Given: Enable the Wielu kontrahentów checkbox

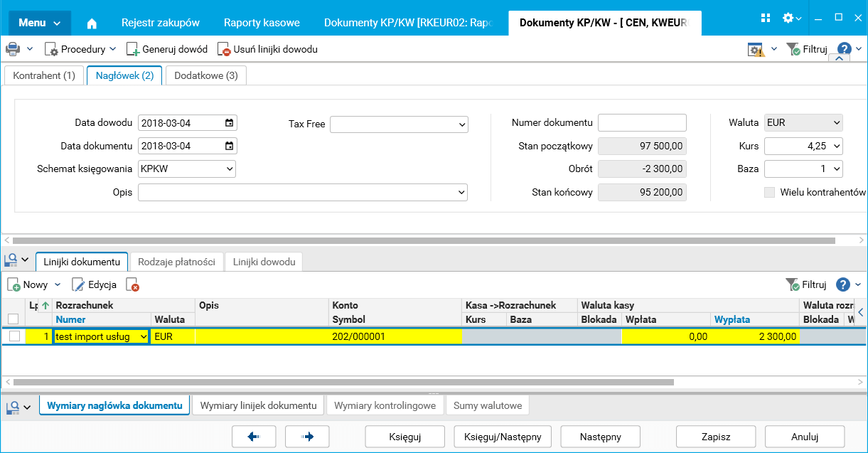Looking at the screenshot, I should pyautogui.click(x=769, y=192).
